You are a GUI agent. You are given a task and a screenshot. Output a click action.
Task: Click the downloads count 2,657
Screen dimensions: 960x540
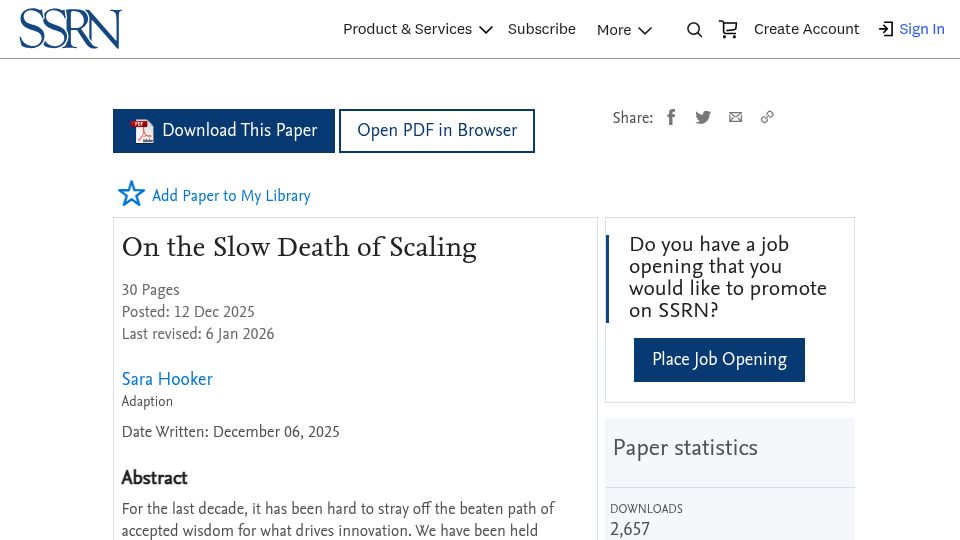[629, 529]
